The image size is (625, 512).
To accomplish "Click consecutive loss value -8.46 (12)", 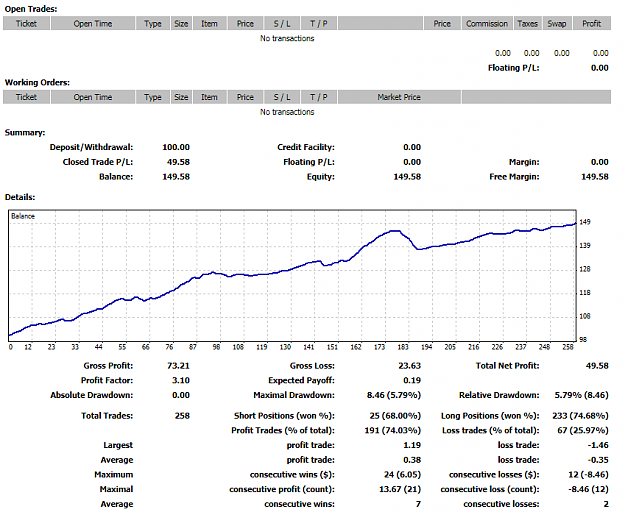I will pyautogui.click(x=588, y=489).
